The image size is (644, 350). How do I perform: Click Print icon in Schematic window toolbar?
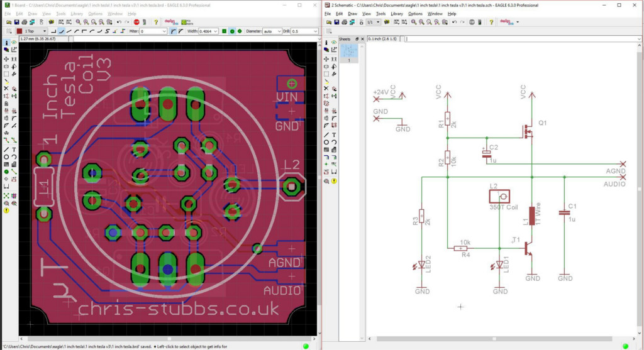click(345, 22)
